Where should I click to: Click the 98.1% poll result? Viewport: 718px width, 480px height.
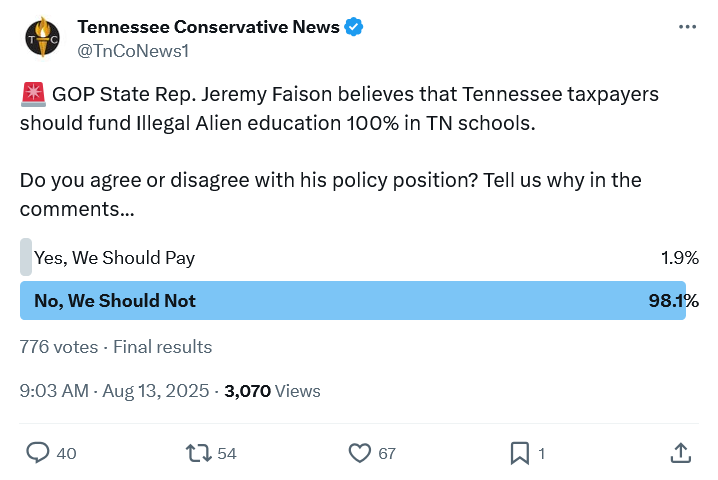(674, 300)
